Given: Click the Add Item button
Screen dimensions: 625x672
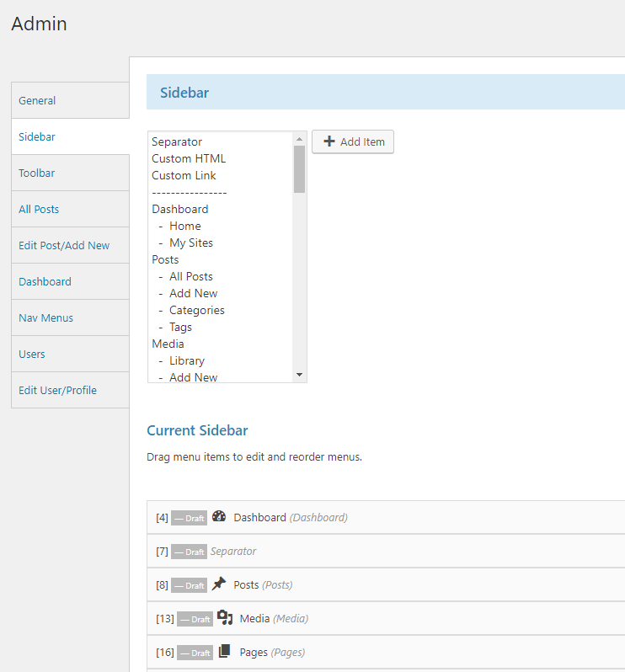Looking at the screenshot, I should (x=353, y=141).
